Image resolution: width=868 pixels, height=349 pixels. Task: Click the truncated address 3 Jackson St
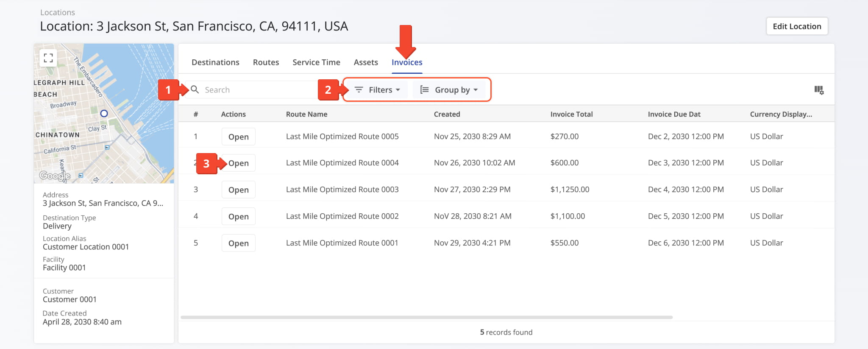[x=103, y=203]
